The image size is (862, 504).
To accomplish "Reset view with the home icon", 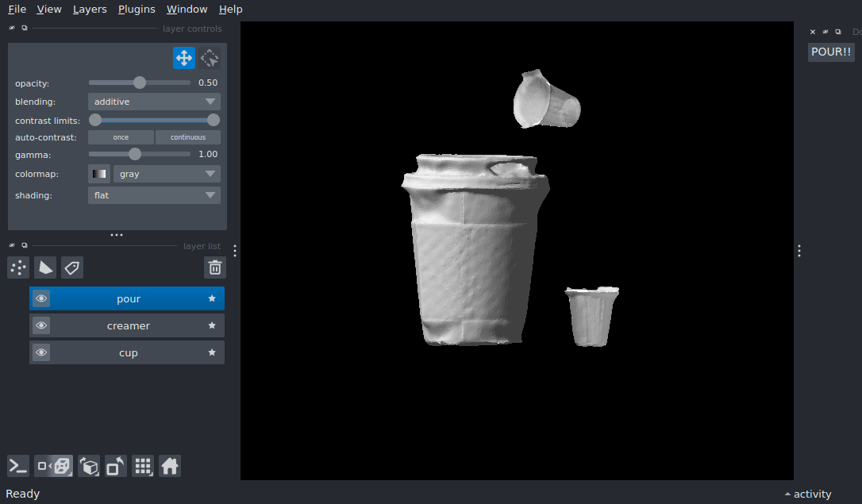I will click(x=170, y=466).
